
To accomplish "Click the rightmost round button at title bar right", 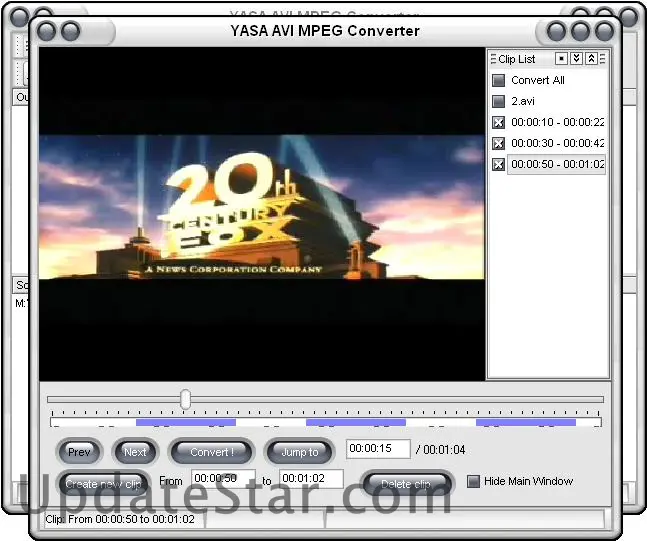I will tap(604, 31).
